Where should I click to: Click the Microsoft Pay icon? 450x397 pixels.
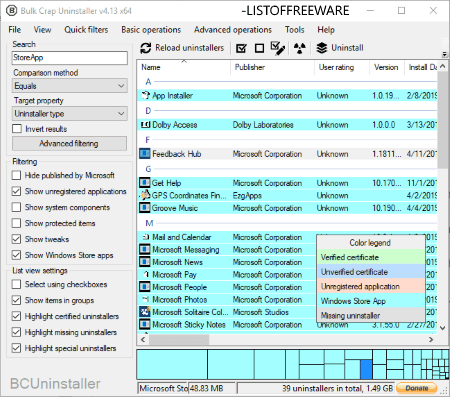click(x=146, y=274)
